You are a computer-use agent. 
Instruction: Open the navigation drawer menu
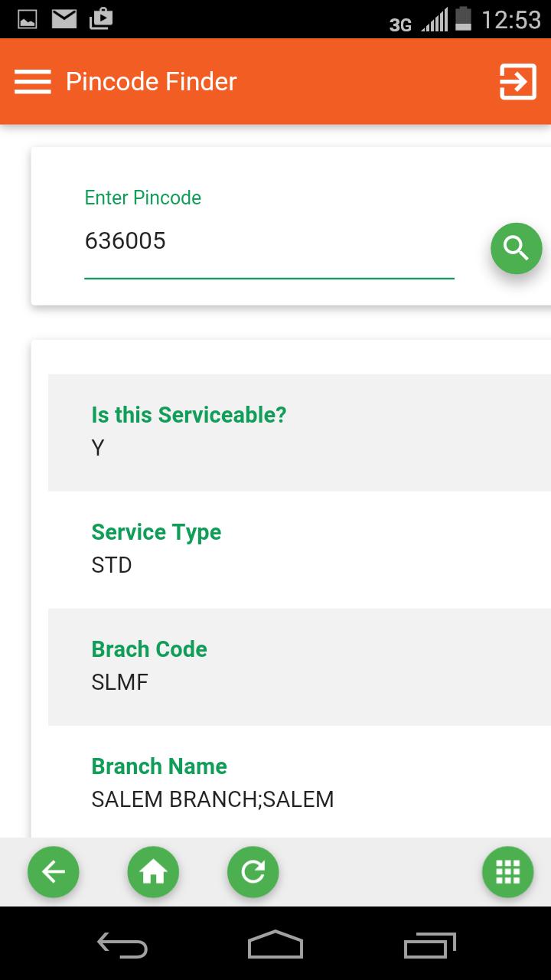point(32,81)
